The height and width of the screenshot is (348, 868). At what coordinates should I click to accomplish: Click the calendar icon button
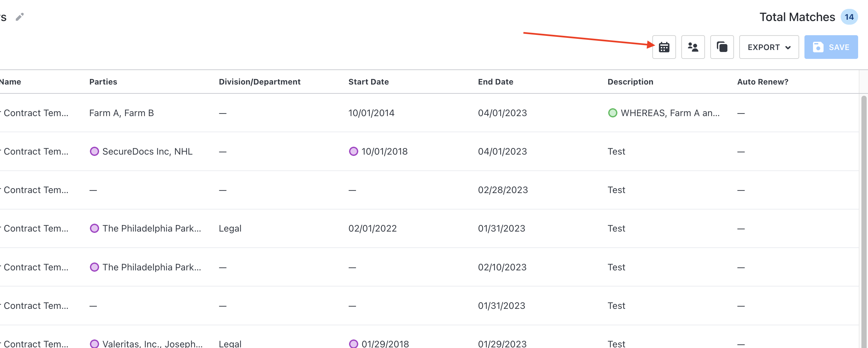click(664, 47)
